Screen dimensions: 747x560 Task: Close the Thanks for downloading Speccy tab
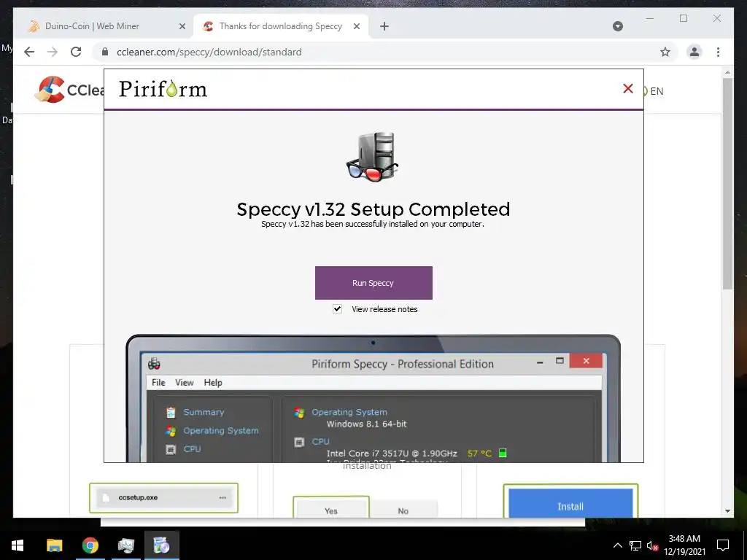[x=356, y=27]
